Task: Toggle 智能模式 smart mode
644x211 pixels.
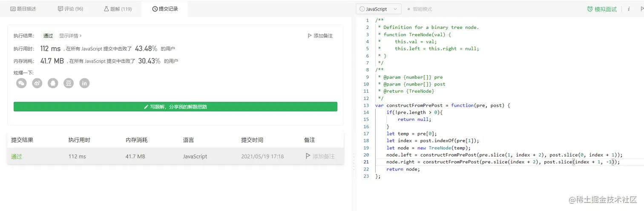Action: 420,9
